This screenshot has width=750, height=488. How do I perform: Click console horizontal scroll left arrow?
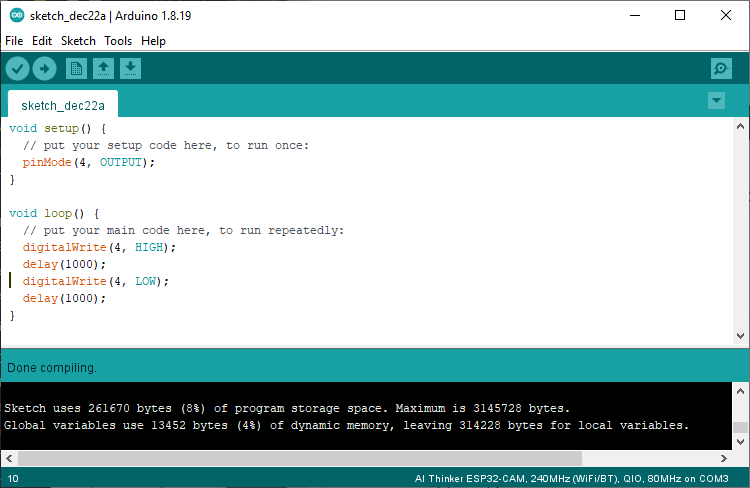pyautogui.click(x=9, y=458)
